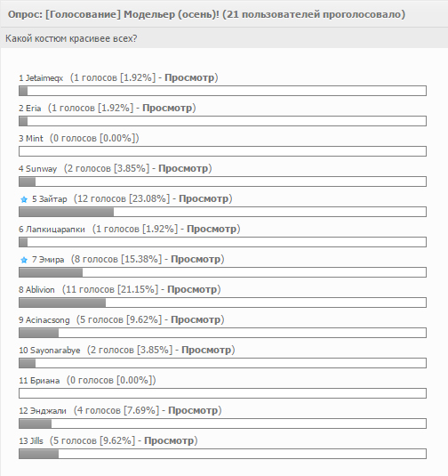Click the blue star next to 5 Зайтар
This screenshot has height=476, width=448.
(x=24, y=199)
